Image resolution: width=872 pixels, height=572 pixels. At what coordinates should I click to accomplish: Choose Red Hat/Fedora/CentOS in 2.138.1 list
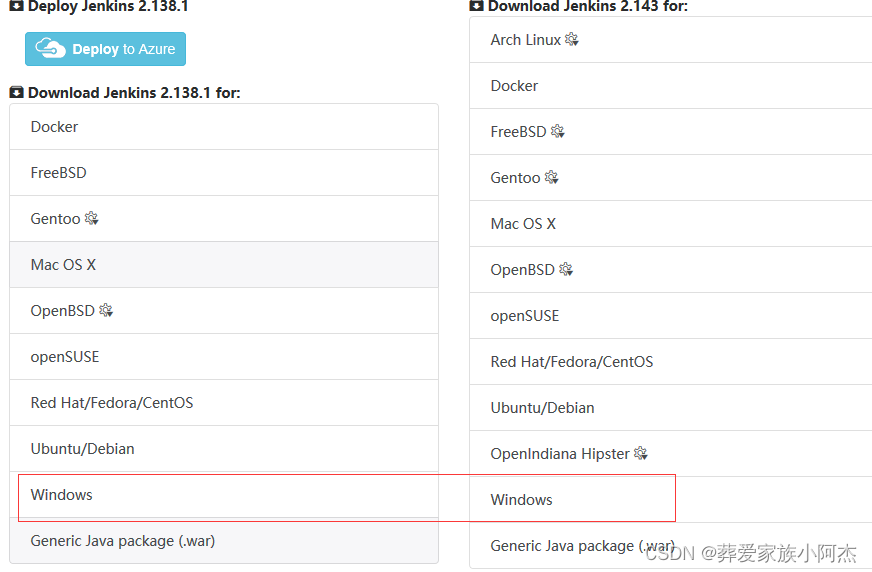click(x=224, y=403)
